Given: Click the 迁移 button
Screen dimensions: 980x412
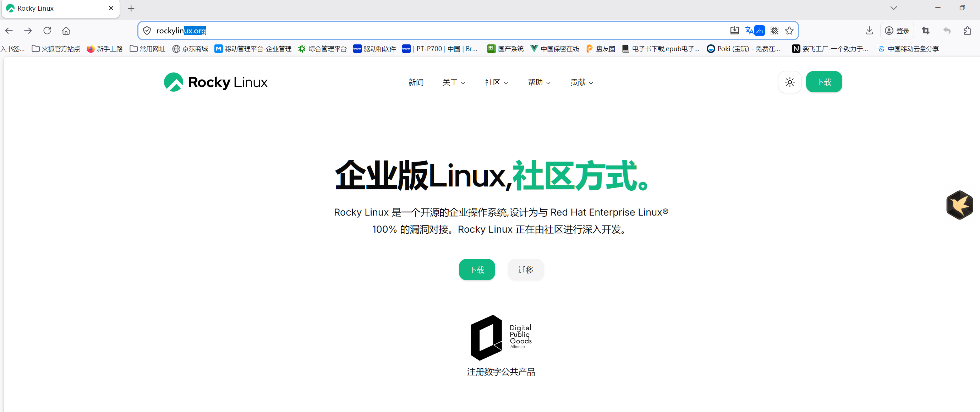Looking at the screenshot, I should pyautogui.click(x=525, y=270).
